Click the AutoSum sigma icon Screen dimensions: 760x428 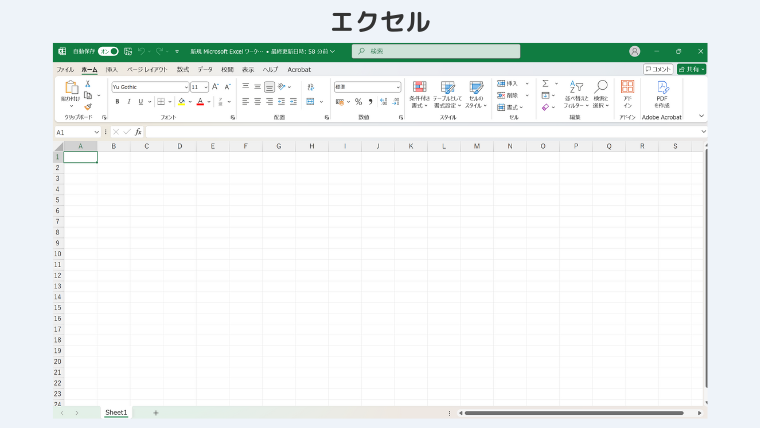545,83
